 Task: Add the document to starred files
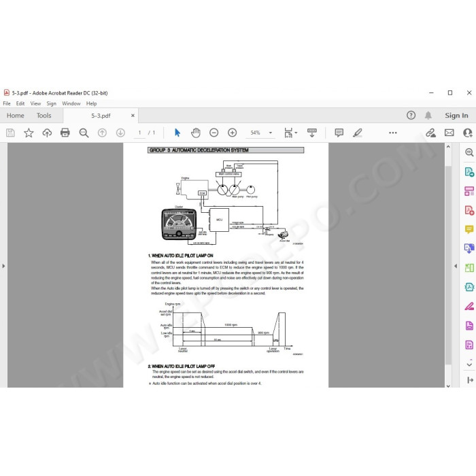tap(29, 133)
